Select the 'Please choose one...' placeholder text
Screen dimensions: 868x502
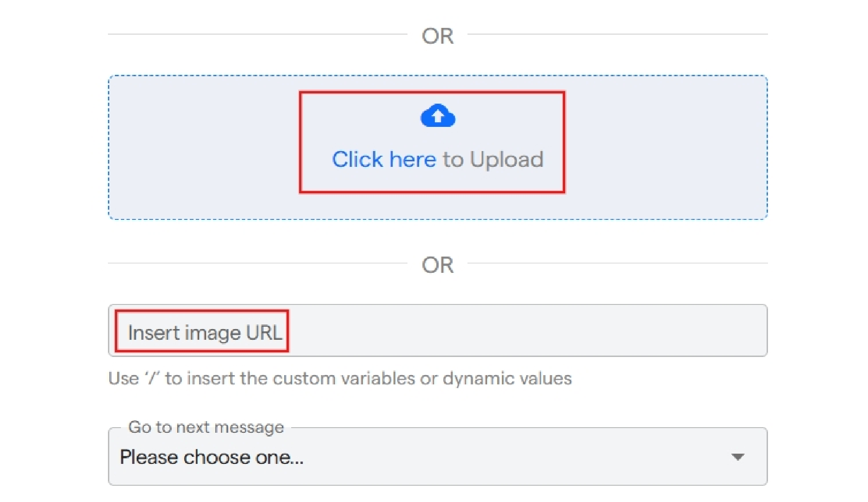[212, 457]
